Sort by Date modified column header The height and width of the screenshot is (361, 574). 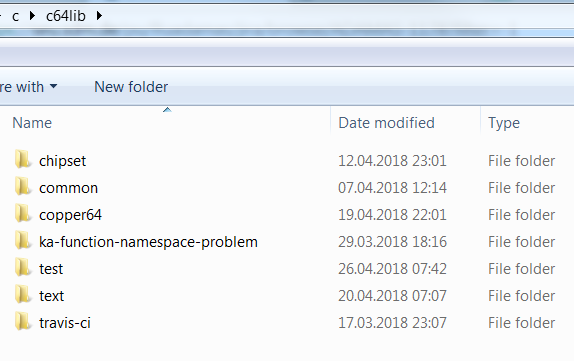(x=405, y=123)
